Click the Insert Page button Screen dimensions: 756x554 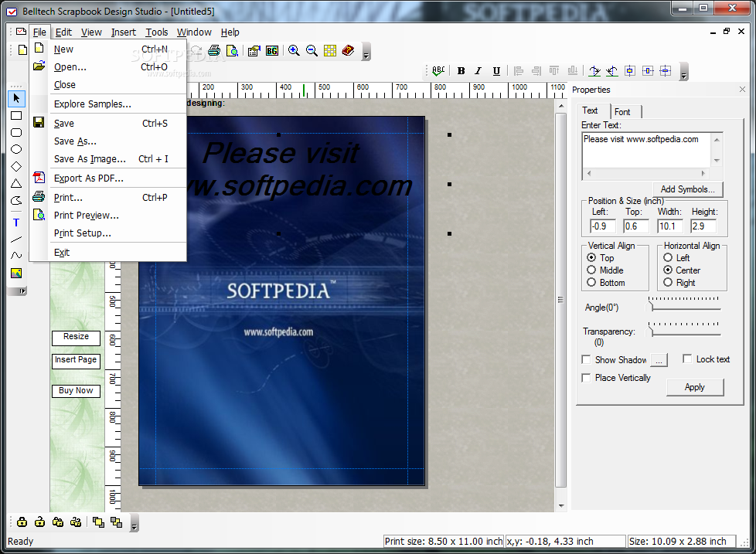pos(77,360)
